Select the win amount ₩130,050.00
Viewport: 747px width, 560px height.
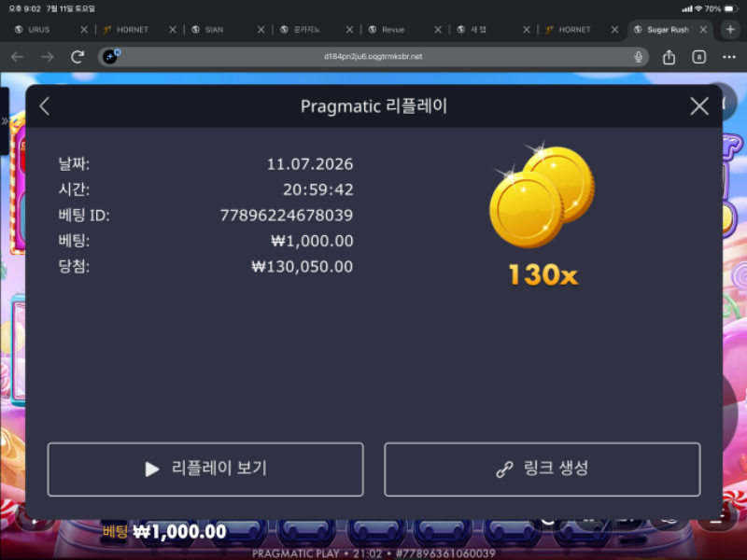click(302, 267)
